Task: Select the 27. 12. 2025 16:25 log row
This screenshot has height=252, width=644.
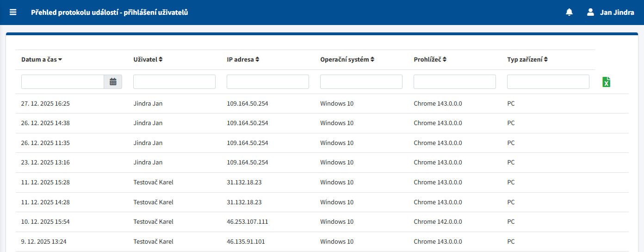Action: (45, 104)
